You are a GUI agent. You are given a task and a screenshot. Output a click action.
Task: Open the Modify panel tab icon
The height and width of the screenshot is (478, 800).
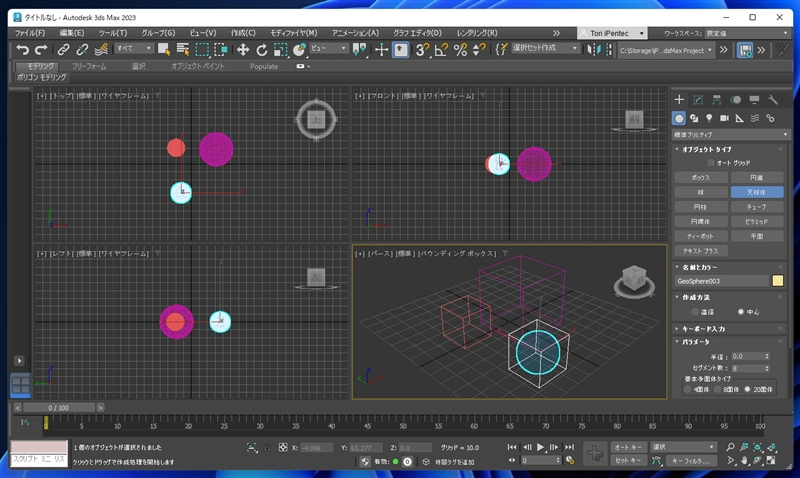coord(698,99)
